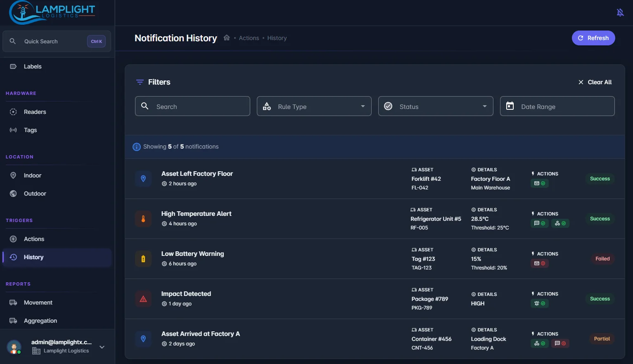
Task: Open the Status filter dropdown
Action: [435, 106]
